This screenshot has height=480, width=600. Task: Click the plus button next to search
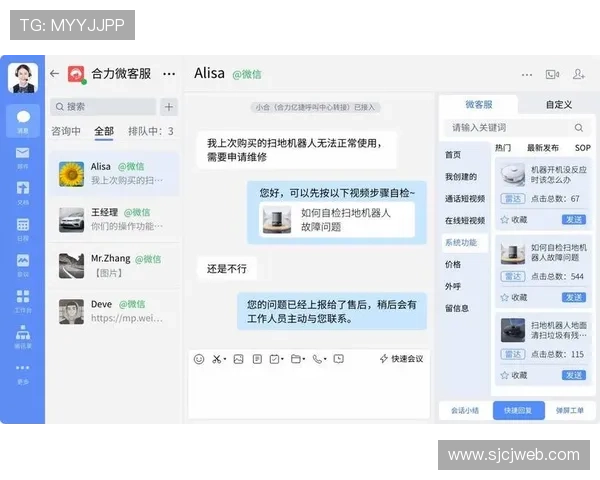click(169, 107)
